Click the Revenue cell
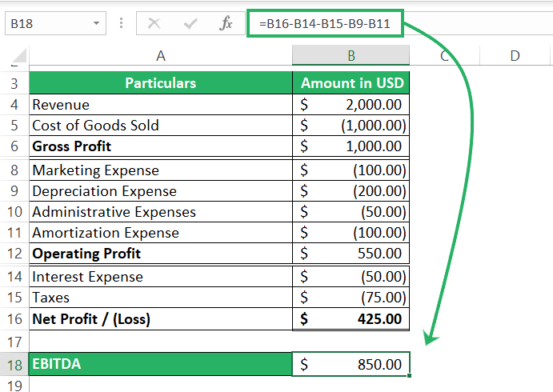 tap(160, 105)
